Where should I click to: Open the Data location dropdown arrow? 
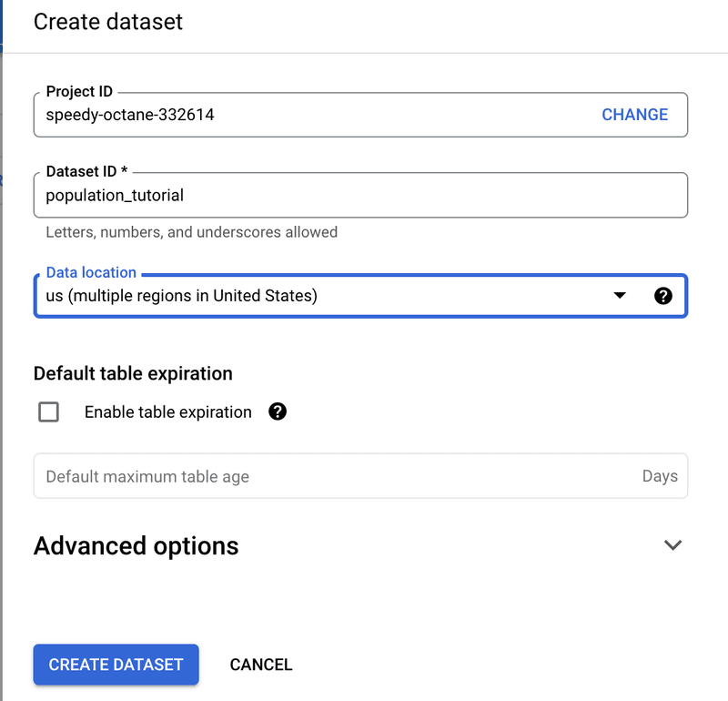[x=619, y=296]
